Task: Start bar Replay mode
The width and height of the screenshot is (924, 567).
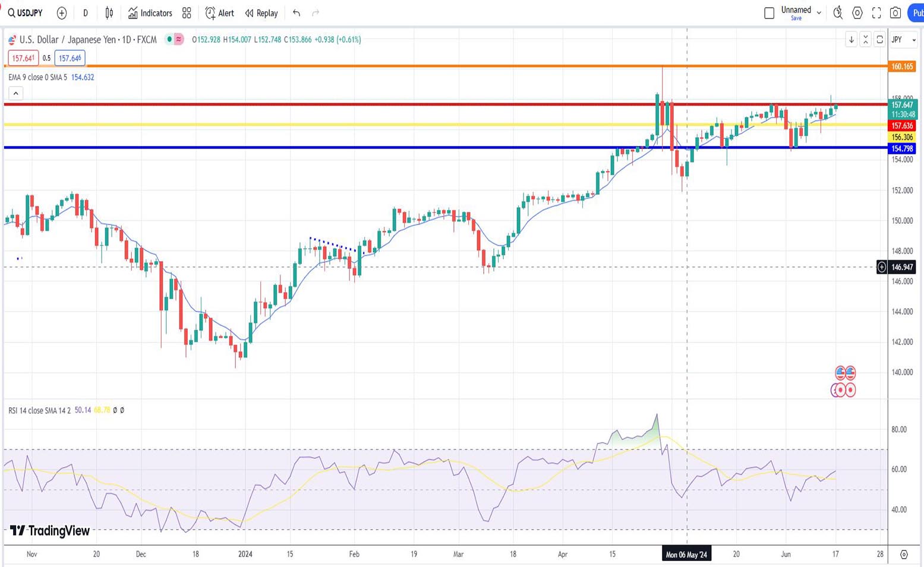Action: tap(261, 13)
